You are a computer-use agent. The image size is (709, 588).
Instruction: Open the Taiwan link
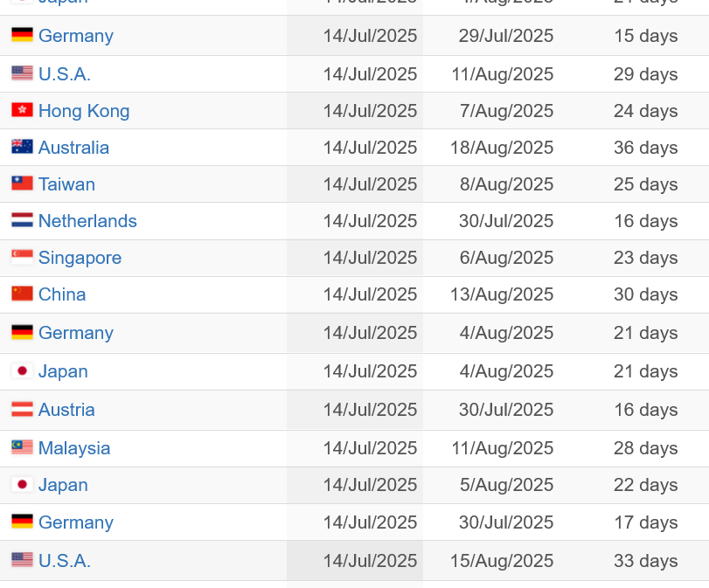pyautogui.click(x=67, y=184)
